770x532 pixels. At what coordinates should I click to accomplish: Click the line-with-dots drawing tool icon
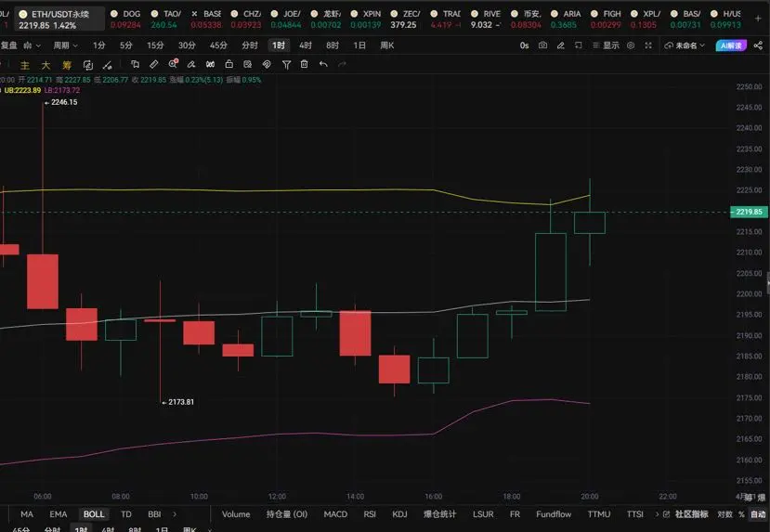point(107,65)
